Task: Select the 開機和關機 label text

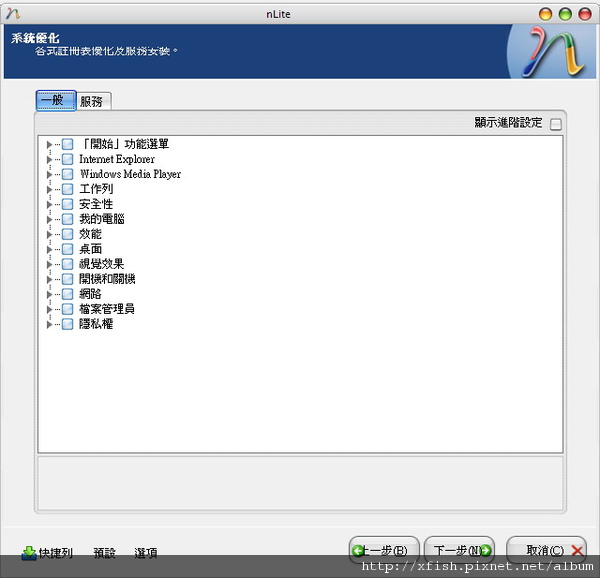Action: pyautogui.click(x=107, y=279)
